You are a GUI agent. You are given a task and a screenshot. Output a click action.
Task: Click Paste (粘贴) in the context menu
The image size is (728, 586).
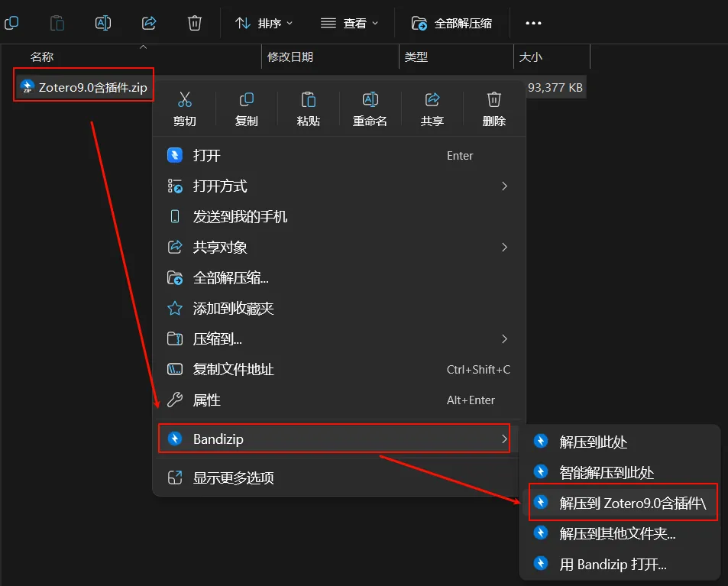(309, 109)
